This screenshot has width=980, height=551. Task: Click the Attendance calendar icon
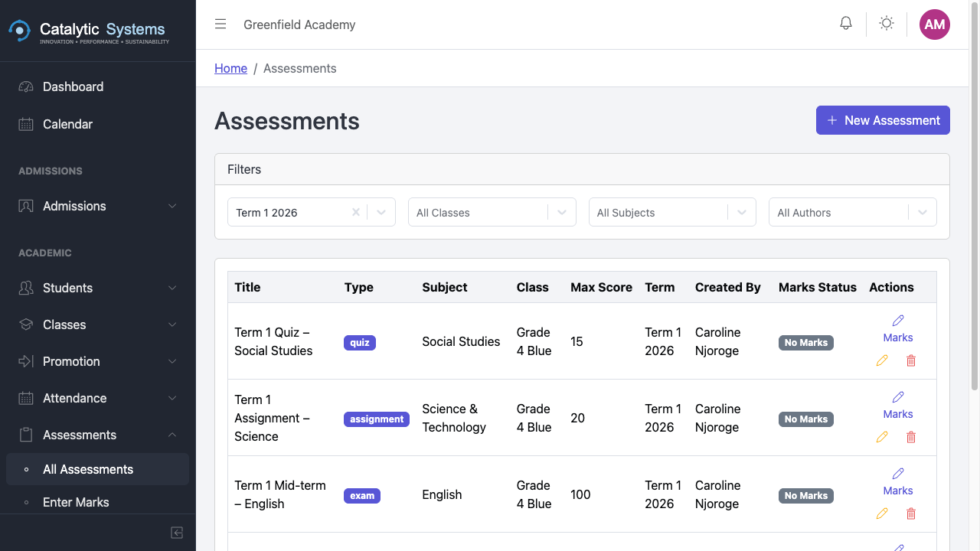point(26,398)
